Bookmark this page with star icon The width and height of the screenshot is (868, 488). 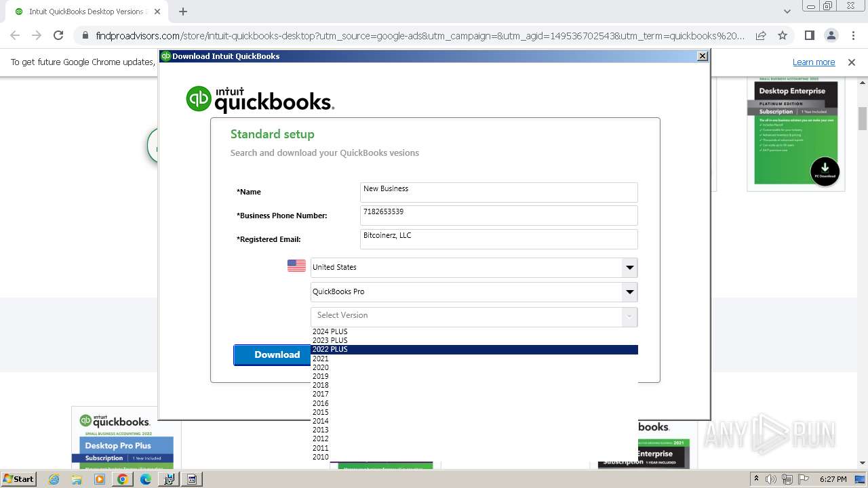point(783,35)
